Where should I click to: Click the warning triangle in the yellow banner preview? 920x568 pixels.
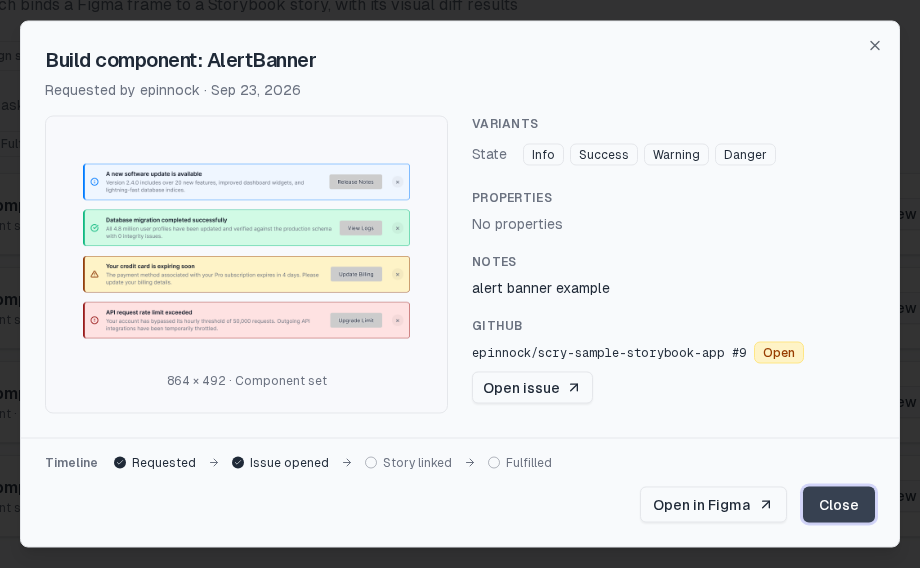pos(94,274)
